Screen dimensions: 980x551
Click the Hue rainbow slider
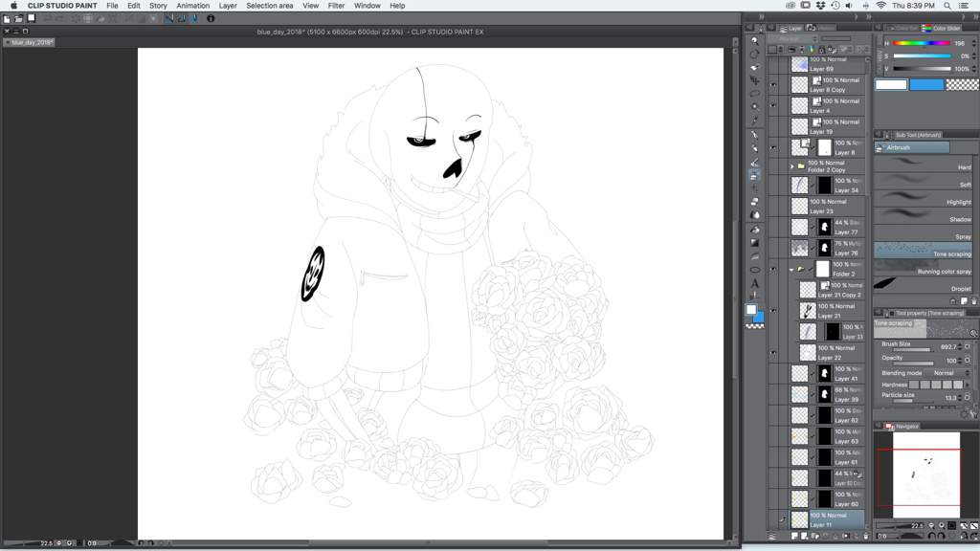click(x=922, y=43)
